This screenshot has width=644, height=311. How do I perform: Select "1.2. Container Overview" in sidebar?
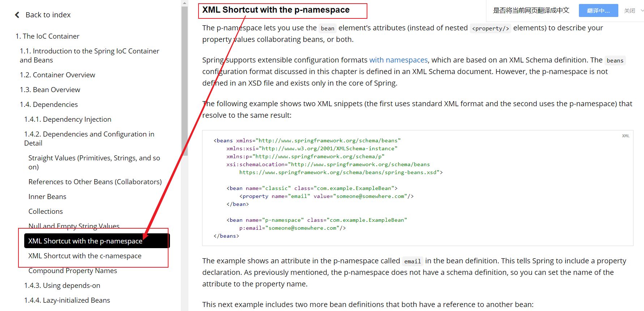(57, 75)
